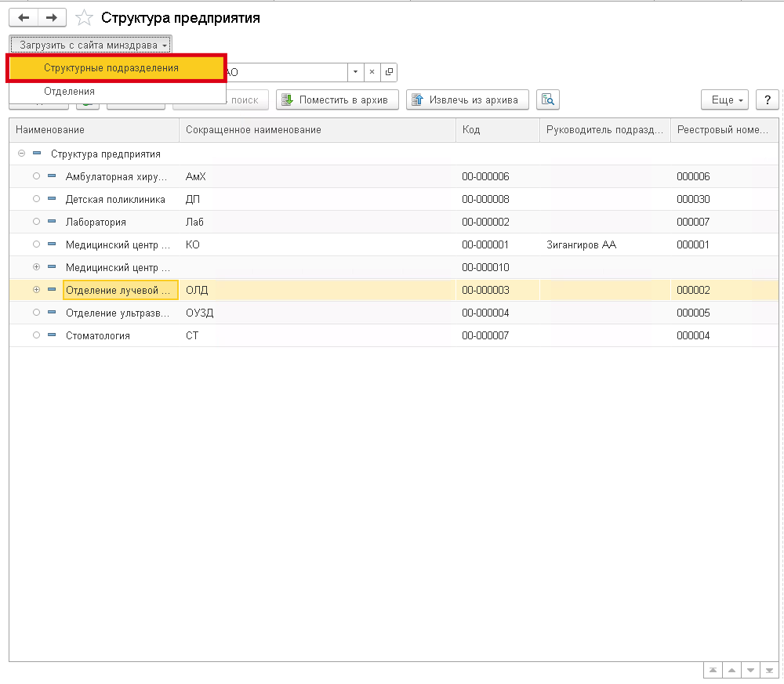Jump to the last row with bottom arrow

tap(770, 671)
